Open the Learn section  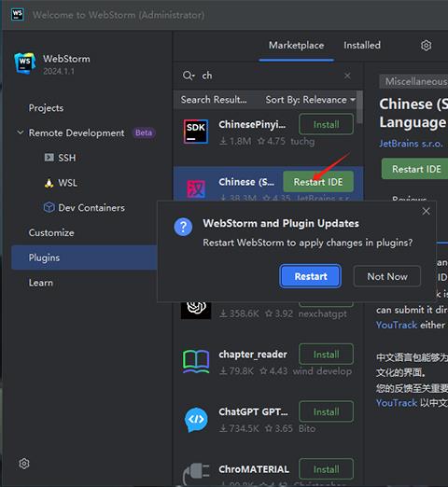[x=41, y=283]
